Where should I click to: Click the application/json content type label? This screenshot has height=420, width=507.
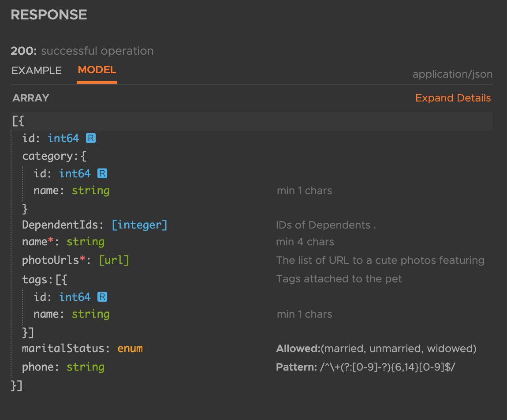452,74
